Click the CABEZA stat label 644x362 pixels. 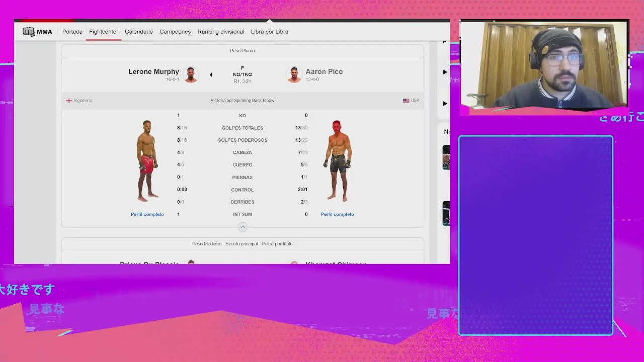[243, 152]
